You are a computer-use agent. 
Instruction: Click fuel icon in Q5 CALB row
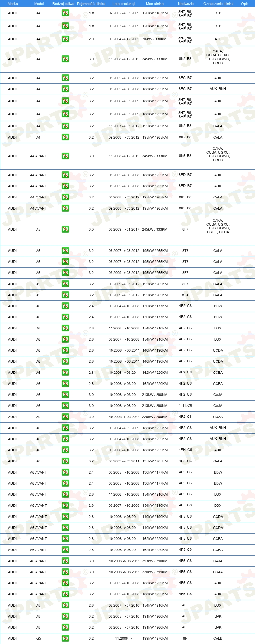[65, 638]
